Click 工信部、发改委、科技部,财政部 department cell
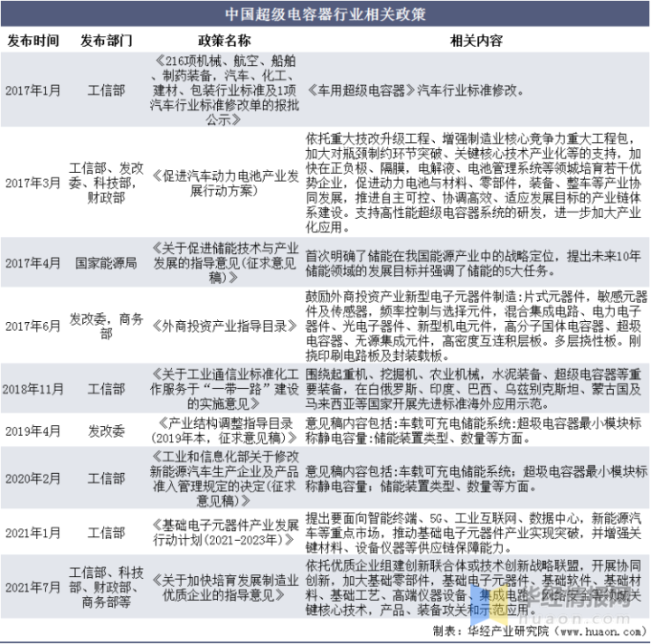 [x=107, y=183]
